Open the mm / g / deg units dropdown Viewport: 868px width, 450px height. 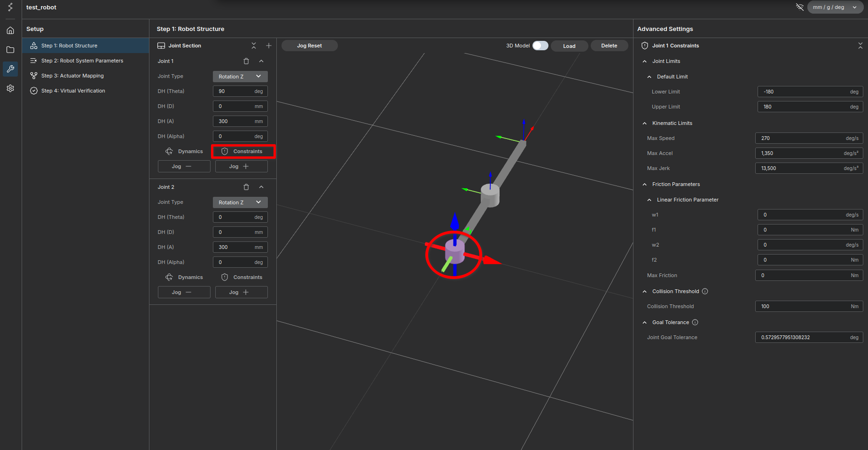835,7
